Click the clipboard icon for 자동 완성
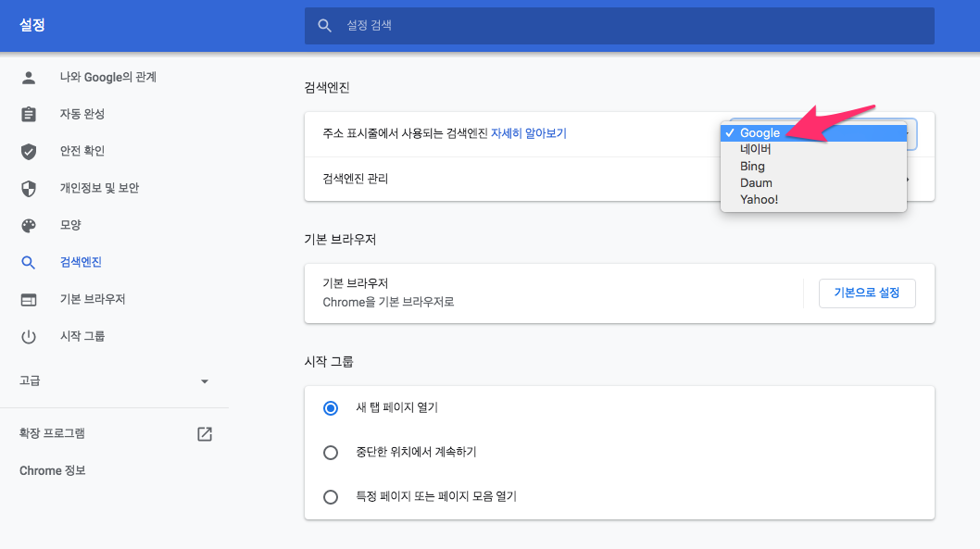The height and width of the screenshot is (549, 980). tap(28, 114)
